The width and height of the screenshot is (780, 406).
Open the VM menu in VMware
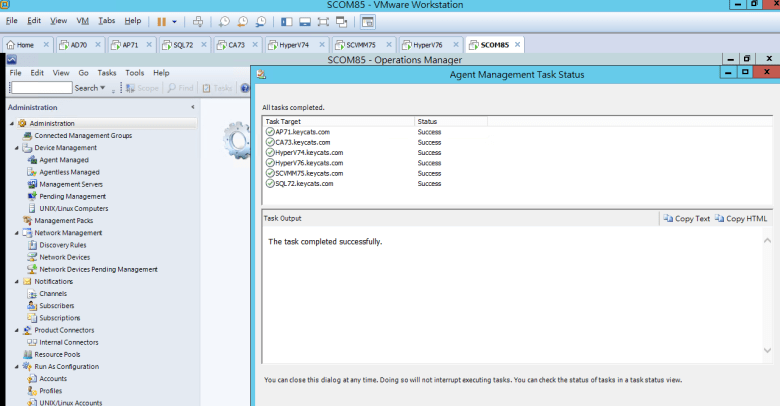(x=83, y=20)
